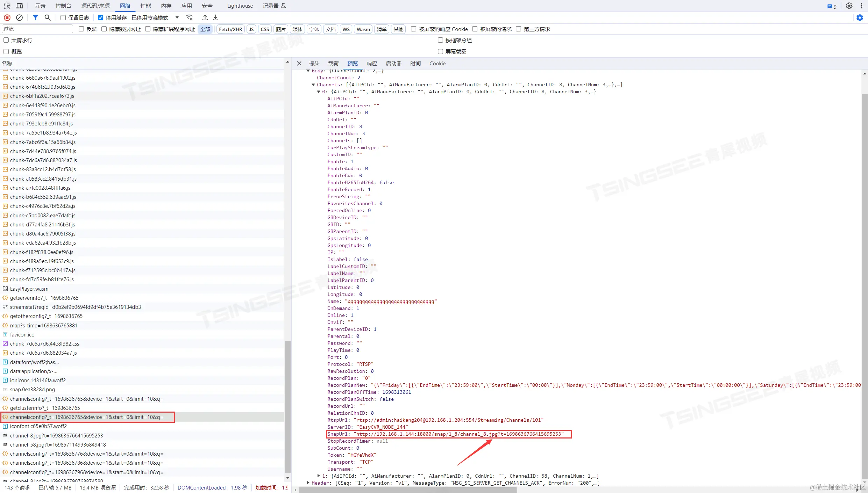The image size is (868, 493).
Task: Click the export HAR download icon
Action: (216, 17)
